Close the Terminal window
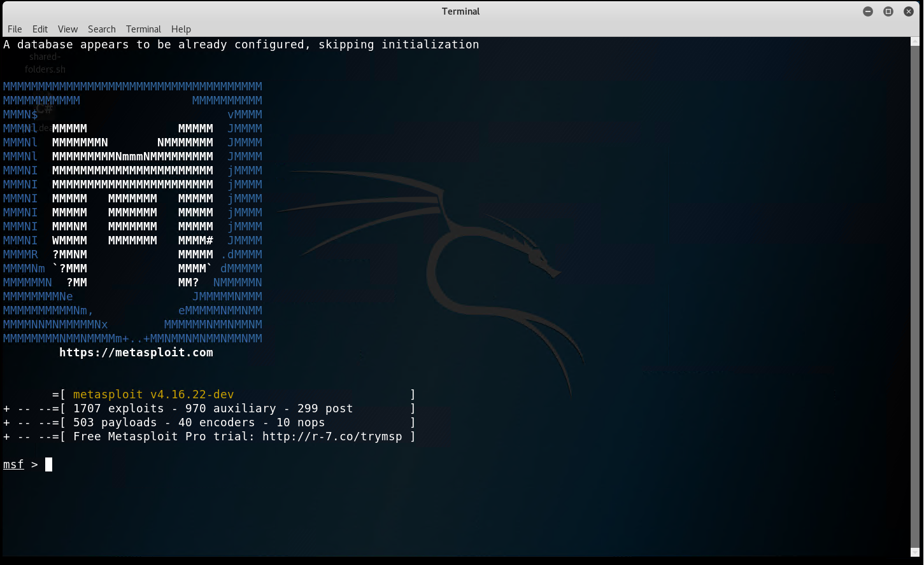This screenshot has height=565, width=924. click(909, 11)
